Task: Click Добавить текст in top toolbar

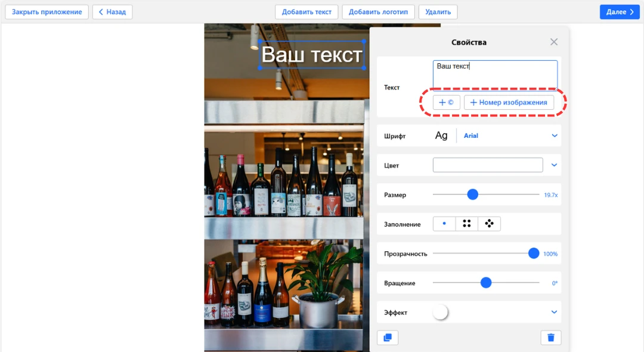Action: coord(306,12)
